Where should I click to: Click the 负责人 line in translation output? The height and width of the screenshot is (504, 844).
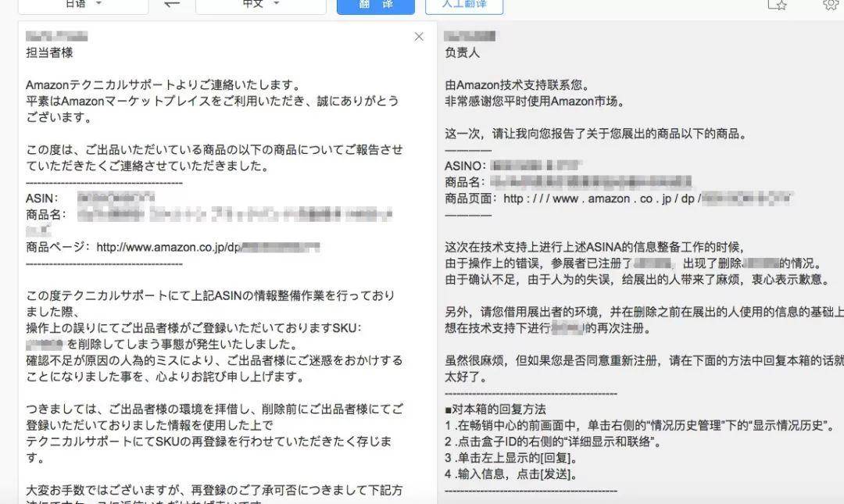click(462, 53)
